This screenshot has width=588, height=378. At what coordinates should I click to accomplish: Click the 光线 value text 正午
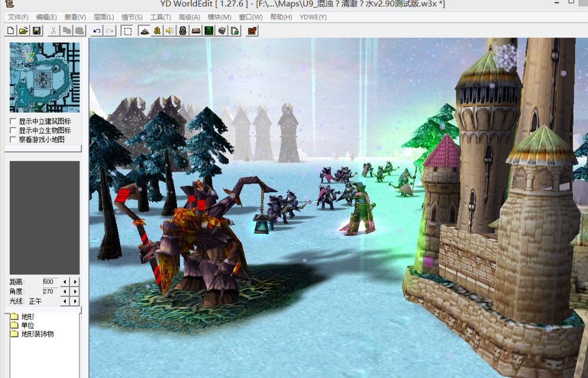click(x=35, y=302)
